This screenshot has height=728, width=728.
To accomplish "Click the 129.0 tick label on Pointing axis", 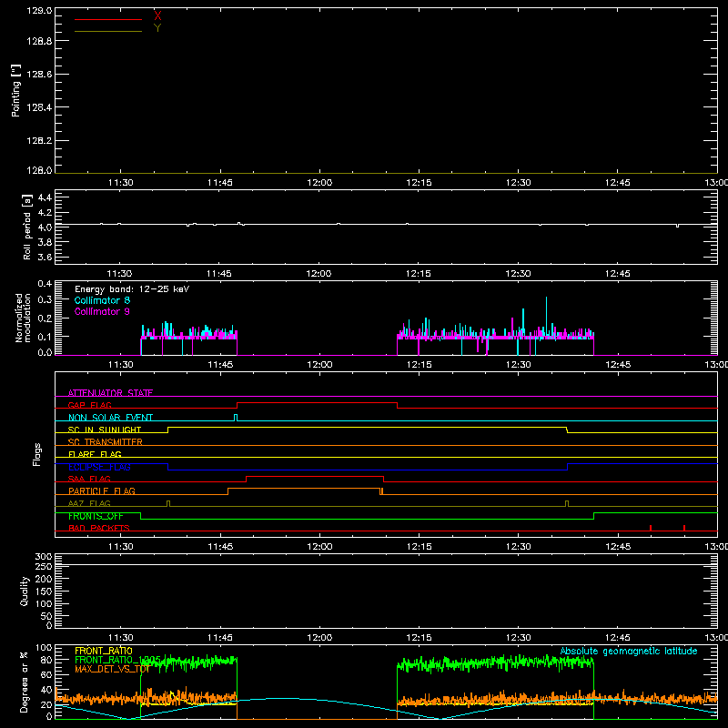I will point(39,11).
